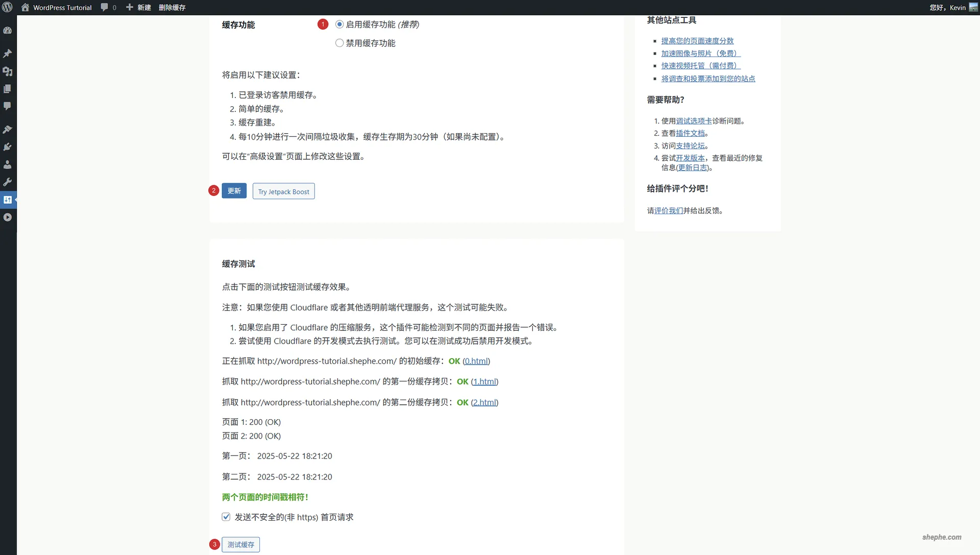Click 测试缓存 to run the cache test
Image resolution: width=980 pixels, height=555 pixels.
coord(240,544)
